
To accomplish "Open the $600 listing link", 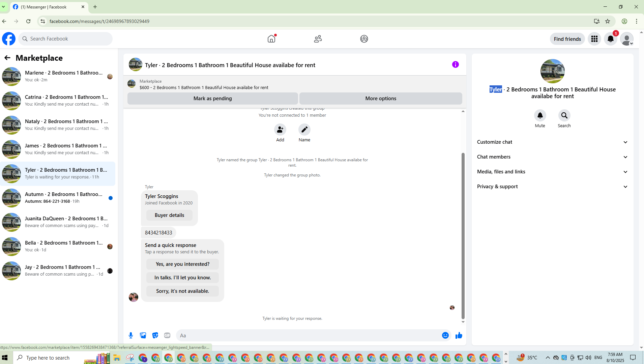I will pos(204,87).
